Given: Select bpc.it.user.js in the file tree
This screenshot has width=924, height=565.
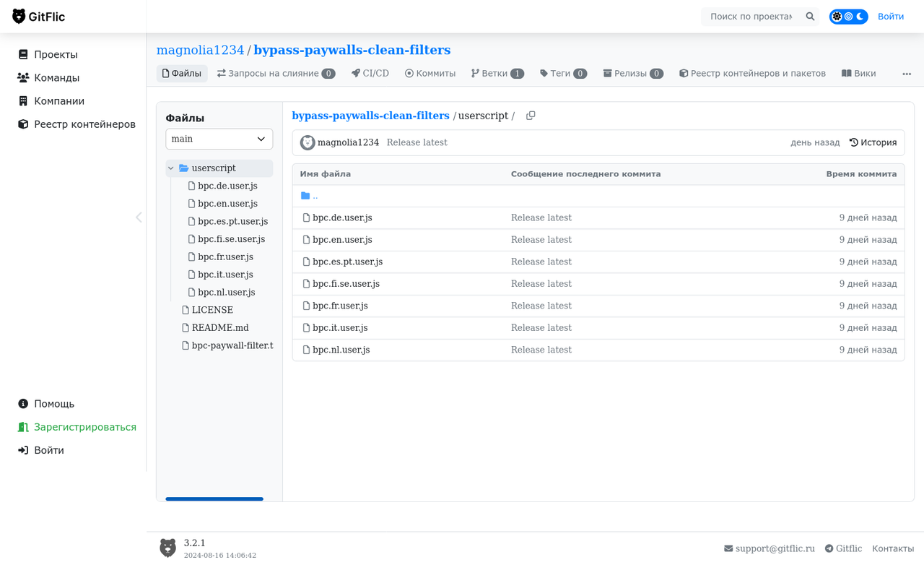Looking at the screenshot, I should click(220, 275).
